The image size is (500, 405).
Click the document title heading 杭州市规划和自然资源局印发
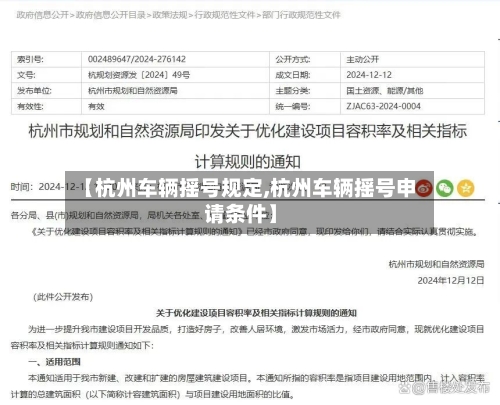pos(248,146)
